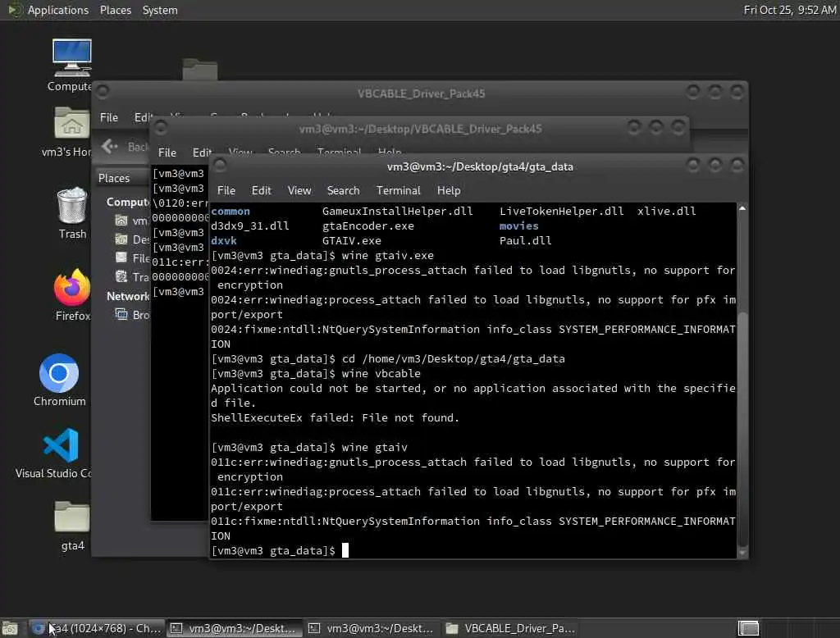The image size is (840, 638).
Task: Open Edit menu in VBCABLE_Driver_Pack45 terminal window
Action: (202, 153)
